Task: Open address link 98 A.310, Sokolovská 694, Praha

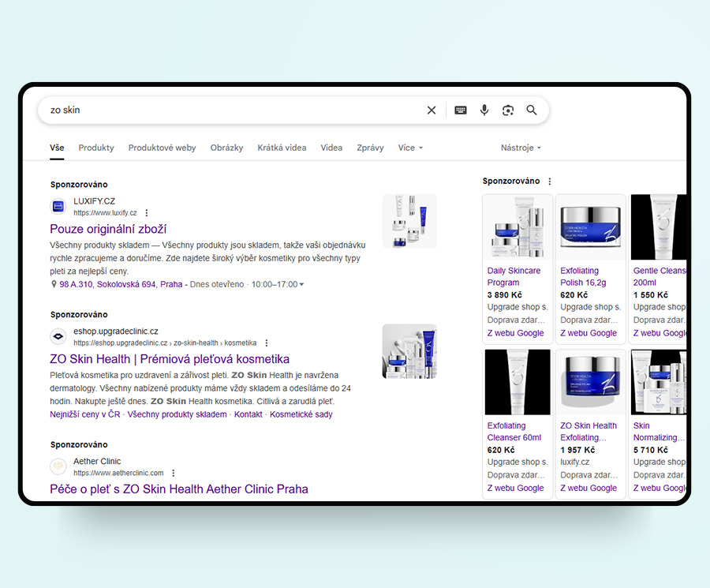Action: tap(121, 284)
